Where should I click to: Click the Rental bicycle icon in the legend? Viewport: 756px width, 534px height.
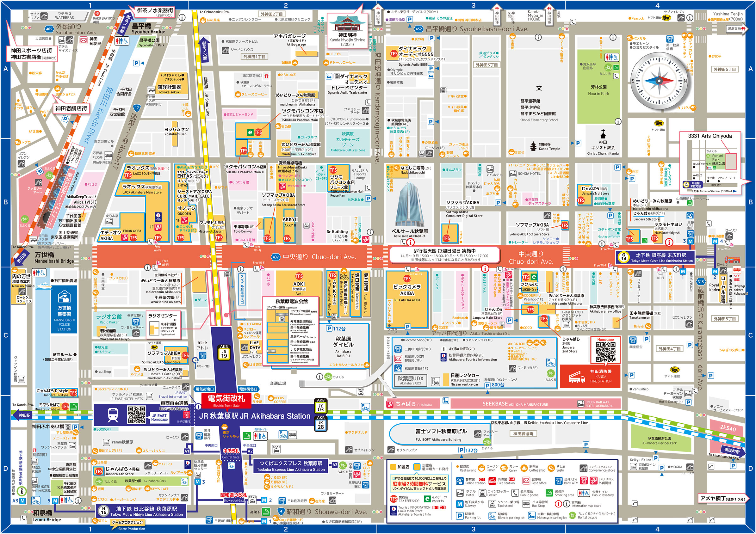pos(572,515)
